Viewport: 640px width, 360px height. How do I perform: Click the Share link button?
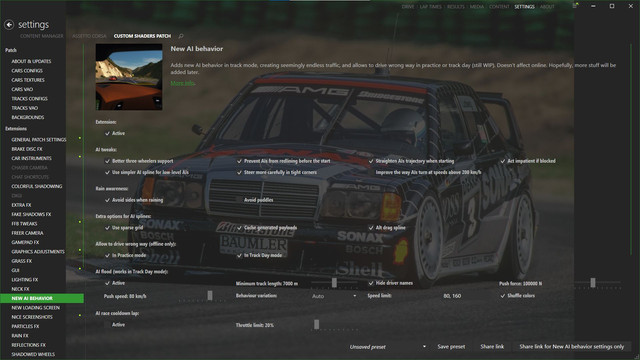coord(492,347)
